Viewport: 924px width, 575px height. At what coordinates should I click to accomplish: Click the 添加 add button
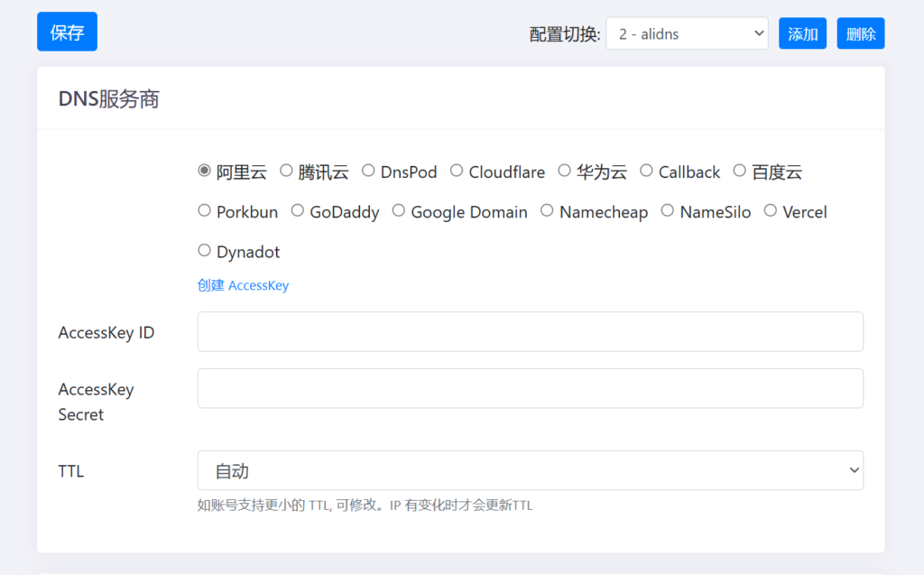pyautogui.click(x=802, y=33)
